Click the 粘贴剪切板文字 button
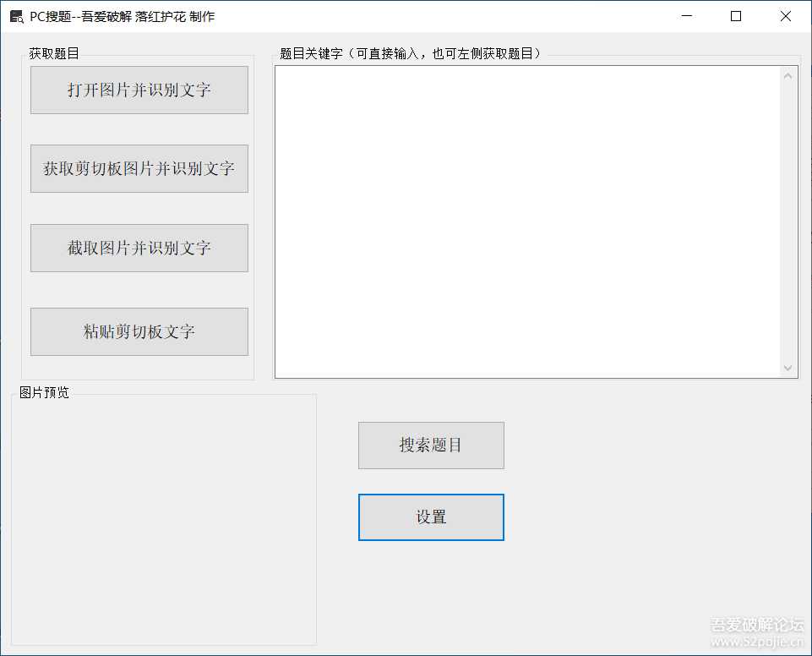Viewport: 812px width, 656px height. point(139,331)
